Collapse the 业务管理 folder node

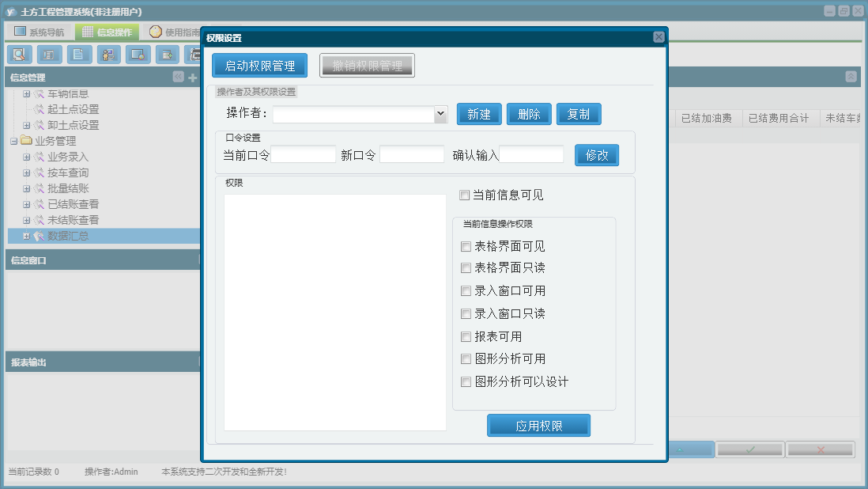[14, 141]
